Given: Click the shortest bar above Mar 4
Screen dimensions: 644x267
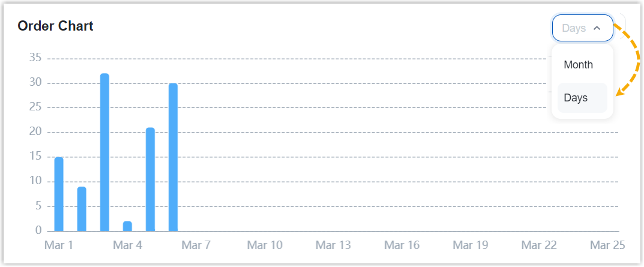Looking at the screenshot, I should (x=127, y=226).
